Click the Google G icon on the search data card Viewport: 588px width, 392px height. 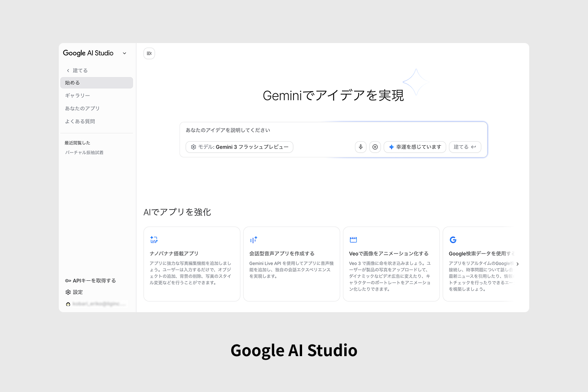pos(452,240)
